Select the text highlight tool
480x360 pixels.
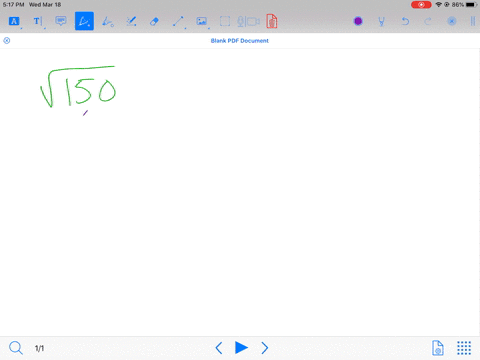pos(14,21)
